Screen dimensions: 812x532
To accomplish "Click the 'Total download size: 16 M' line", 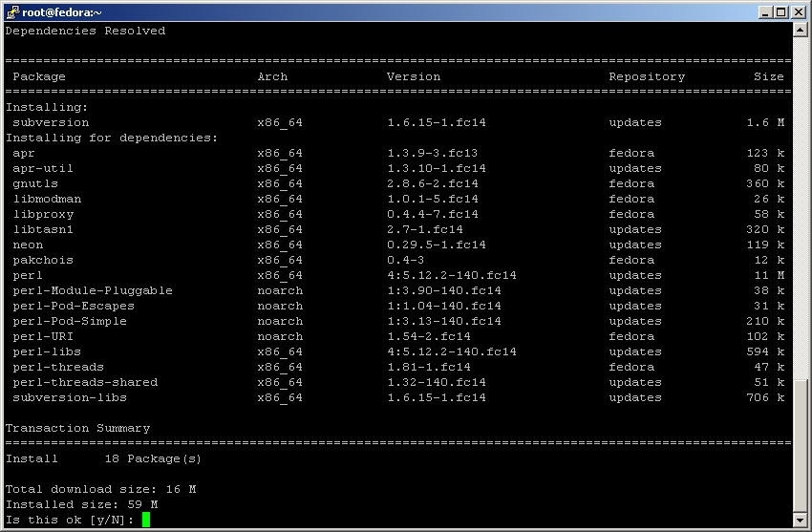I will click(101, 489).
